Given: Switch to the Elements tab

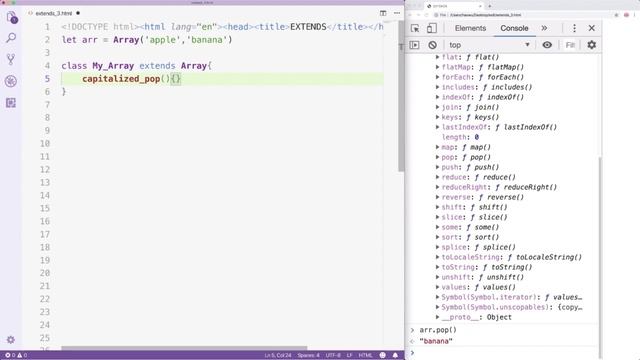Looking at the screenshot, I should point(470,28).
